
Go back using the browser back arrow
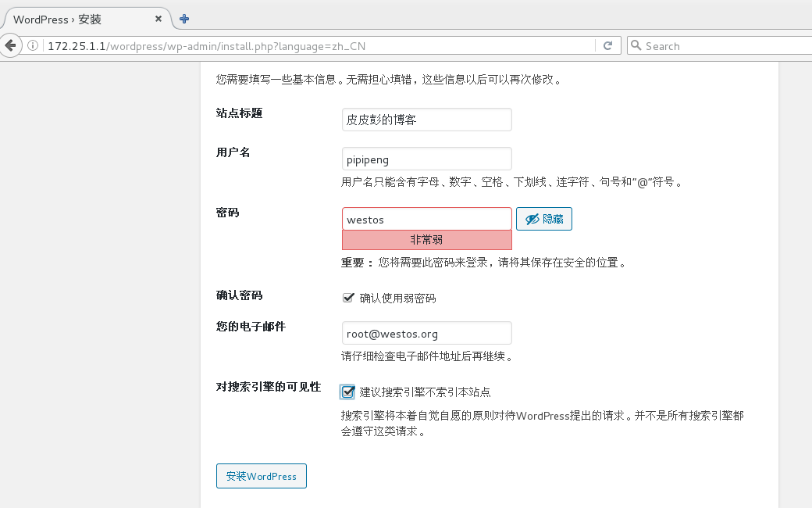[x=11, y=45]
